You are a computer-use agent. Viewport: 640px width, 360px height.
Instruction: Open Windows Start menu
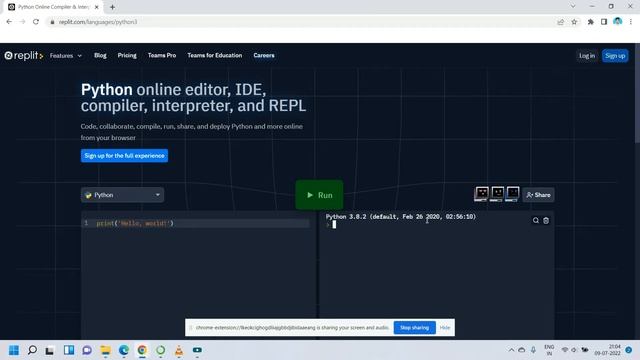point(14,350)
